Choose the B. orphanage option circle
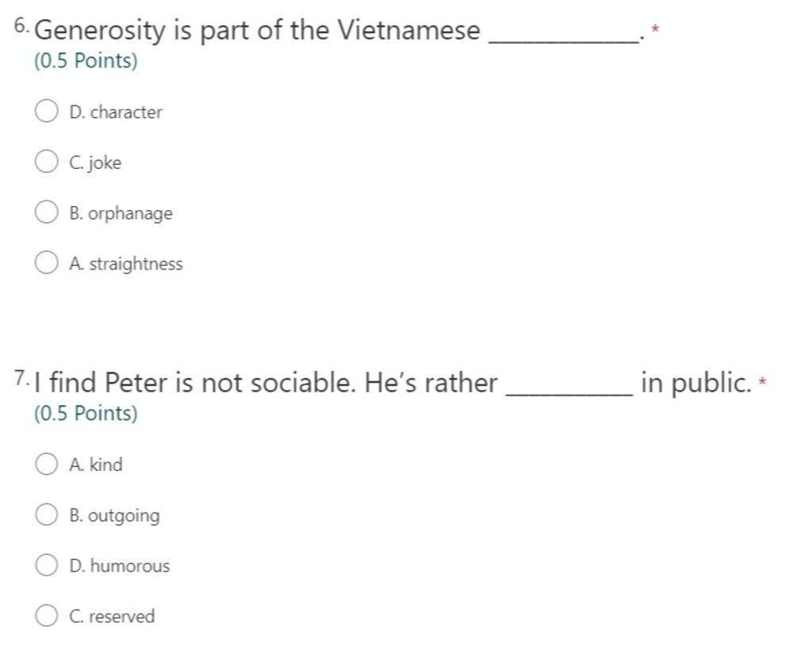The image size is (812, 669). (47, 212)
